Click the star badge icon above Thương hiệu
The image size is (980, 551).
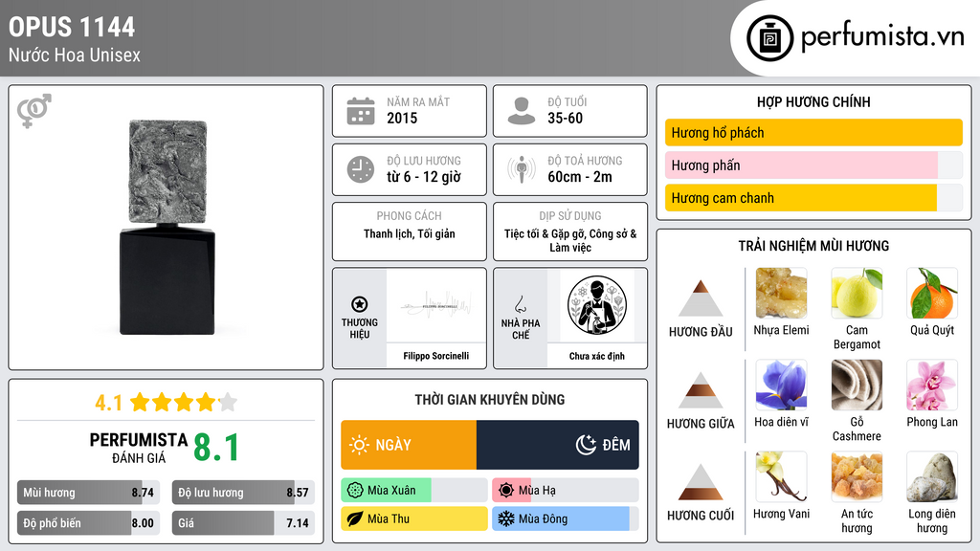pos(360,304)
